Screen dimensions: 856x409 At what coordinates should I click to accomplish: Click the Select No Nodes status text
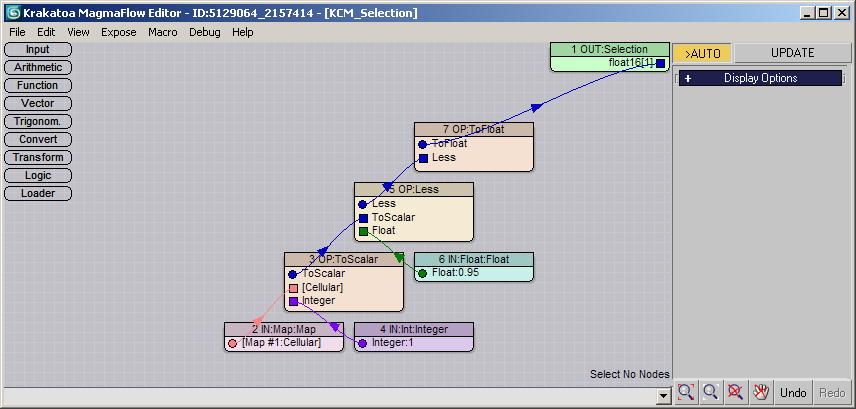pyautogui.click(x=629, y=375)
